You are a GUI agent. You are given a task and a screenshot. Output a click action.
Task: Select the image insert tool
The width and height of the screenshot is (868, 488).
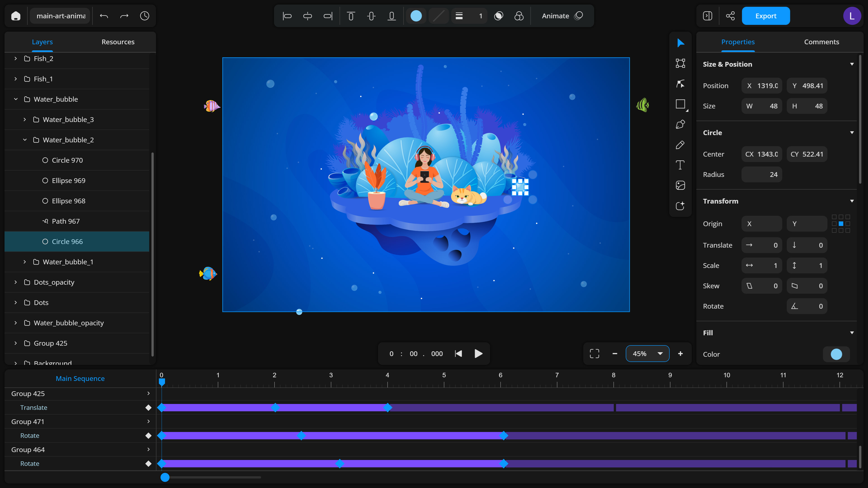click(x=680, y=185)
